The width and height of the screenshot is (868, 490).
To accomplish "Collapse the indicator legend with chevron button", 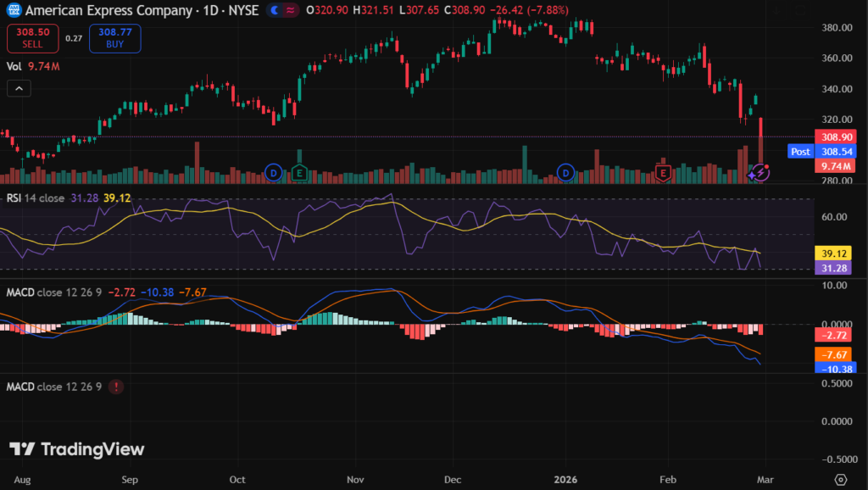I will pos(19,87).
